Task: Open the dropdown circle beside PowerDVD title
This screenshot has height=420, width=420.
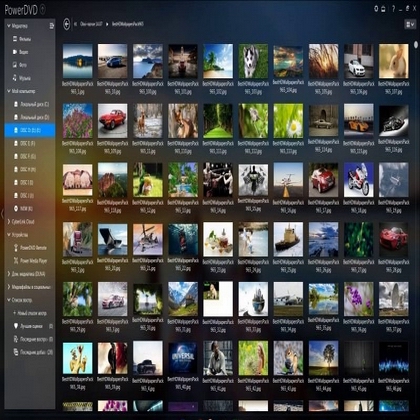Action: [43, 10]
